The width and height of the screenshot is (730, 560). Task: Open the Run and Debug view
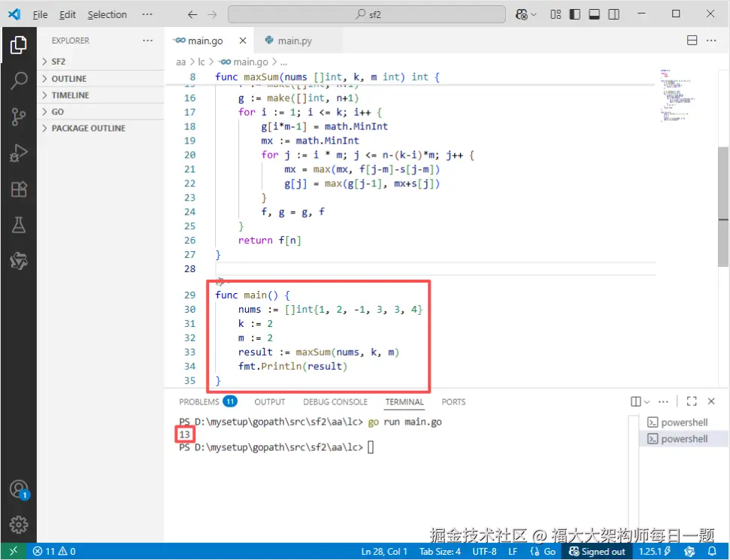point(19,153)
